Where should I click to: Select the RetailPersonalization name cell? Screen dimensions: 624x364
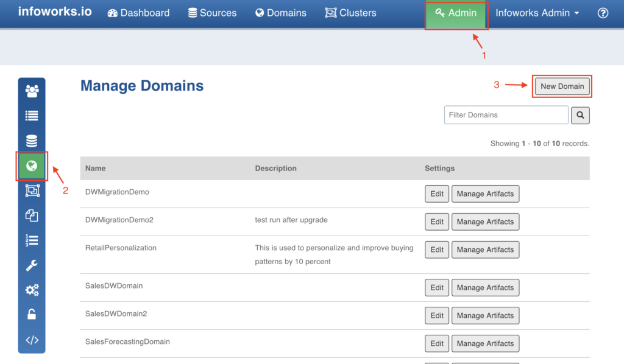pyautogui.click(x=121, y=248)
